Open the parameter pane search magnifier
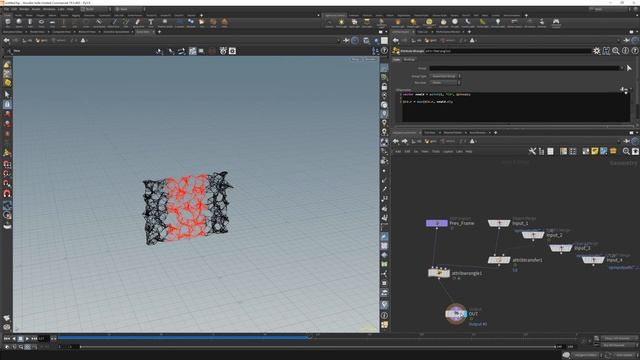The image size is (640, 360). click(616, 51)
